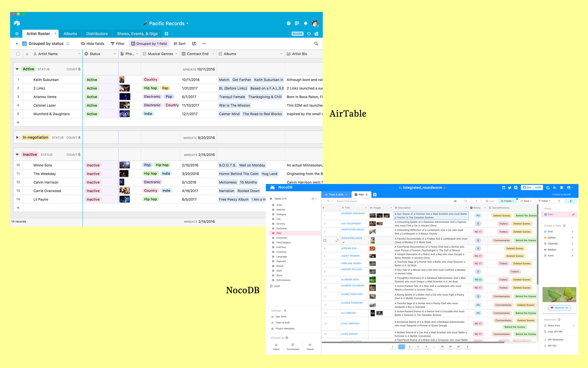Click the Fields icon in NocoDB toolbar
The width and height of the screenshot is (588, 368).
(508, 201)
